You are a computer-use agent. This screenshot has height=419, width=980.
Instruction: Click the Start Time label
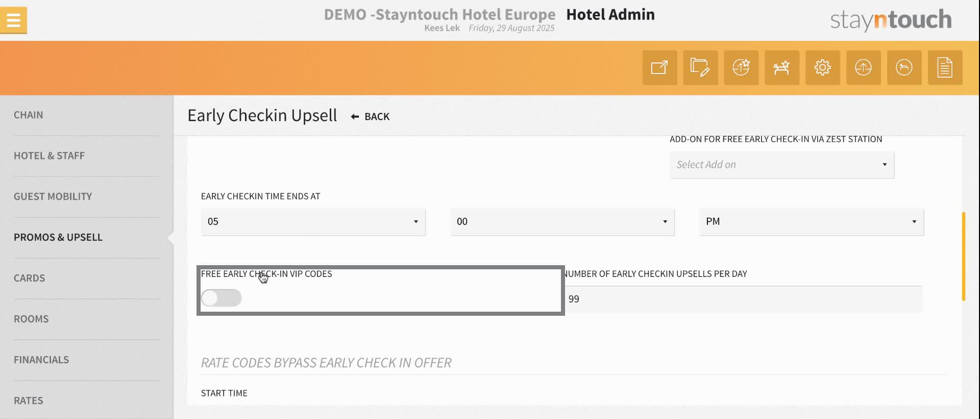tap(224, 393)
